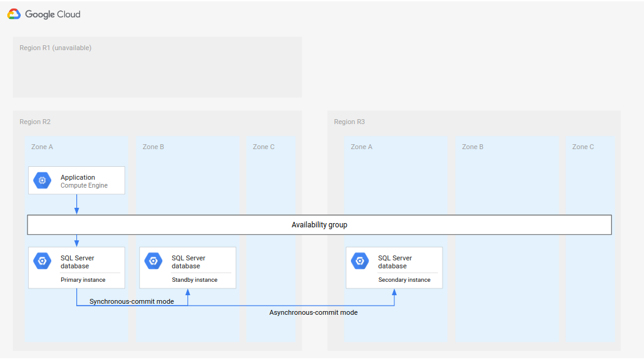Select the Compute Engine icon on Application card
Image resolution: width=644 pixels, height=360 pixels.
42,180
